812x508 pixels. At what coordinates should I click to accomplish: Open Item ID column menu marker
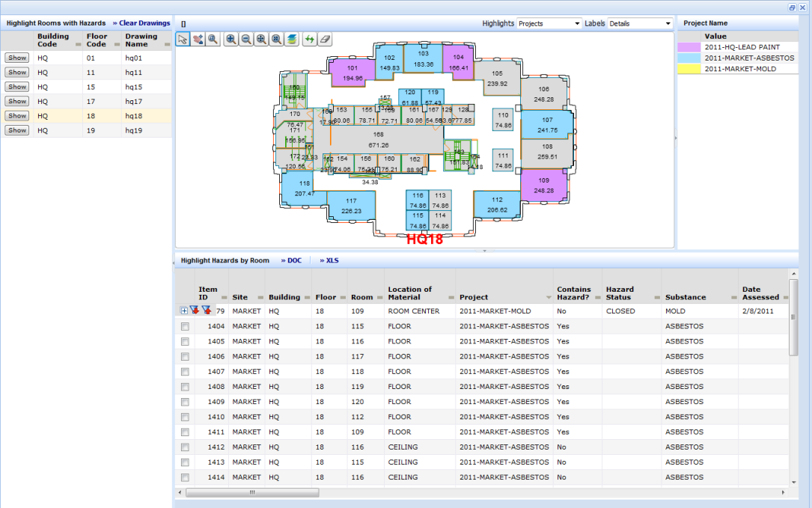tap(225, 298)
